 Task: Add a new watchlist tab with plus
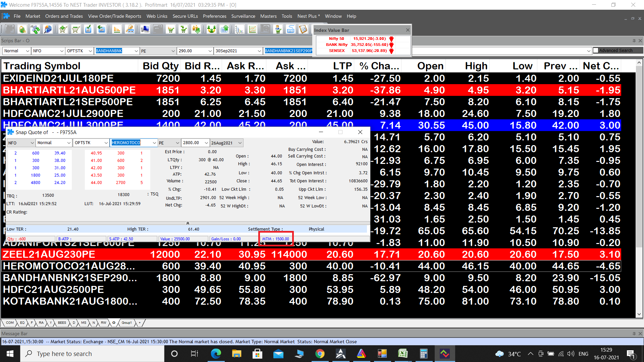140,323
